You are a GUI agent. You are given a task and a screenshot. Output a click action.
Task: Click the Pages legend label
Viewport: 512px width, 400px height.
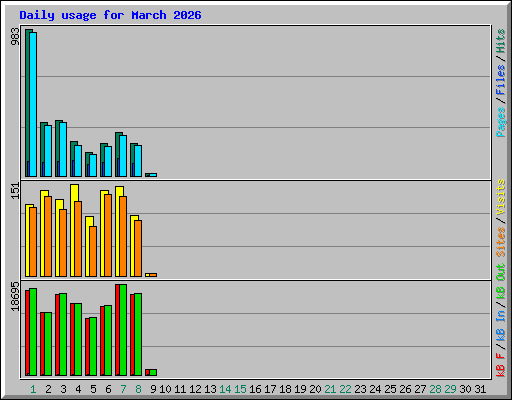pyautogui.click(x=500, y=122)
